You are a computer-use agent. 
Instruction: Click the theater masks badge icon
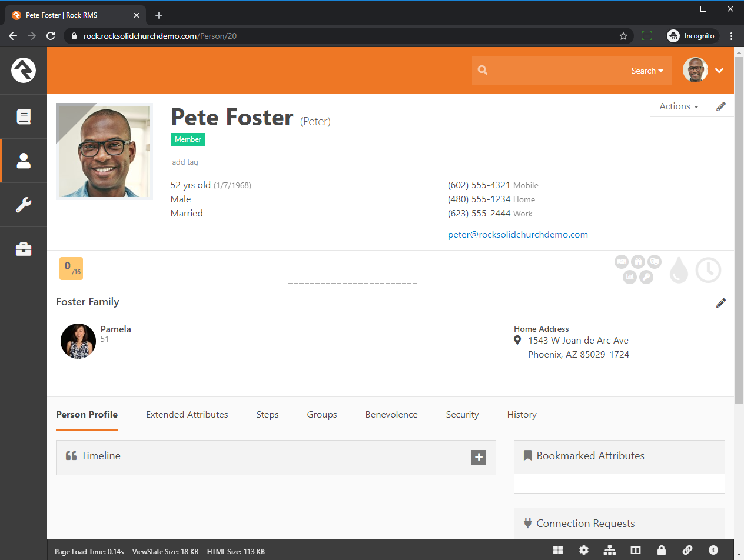(x=655, y=262)
